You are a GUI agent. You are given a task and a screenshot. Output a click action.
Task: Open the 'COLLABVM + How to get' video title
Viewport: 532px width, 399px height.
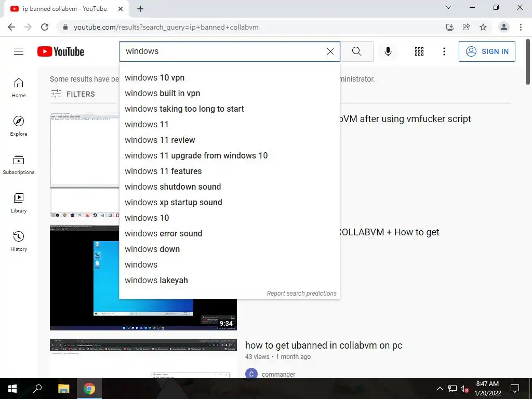390,232
